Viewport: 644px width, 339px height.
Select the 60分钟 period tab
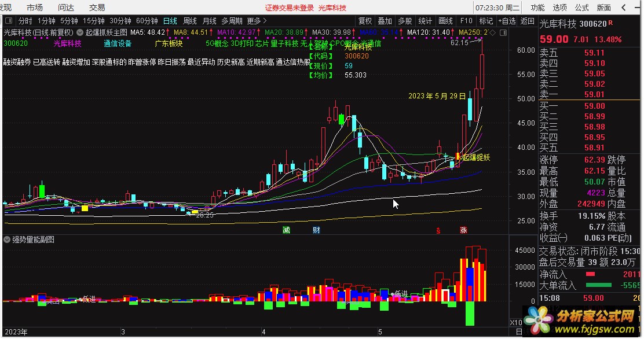[147, 20]
